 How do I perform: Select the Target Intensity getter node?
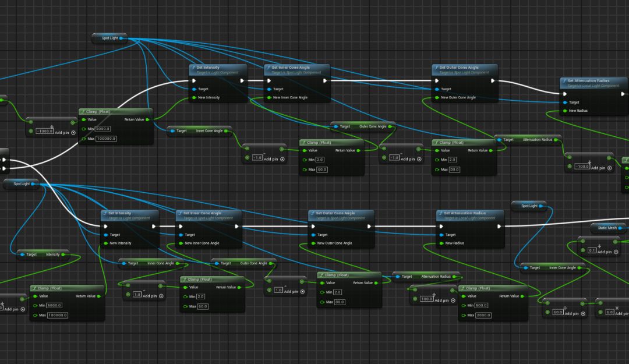click(x=42, y=255)
